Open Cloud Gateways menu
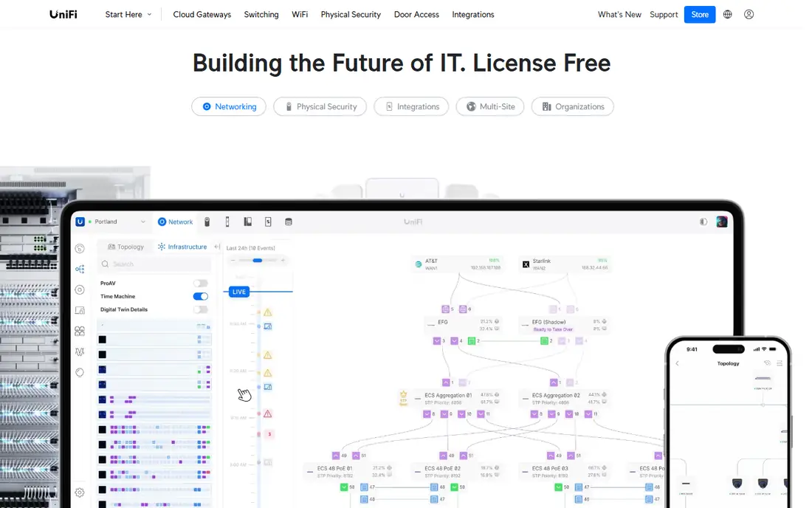Viewport: 812px width, 508px height. (202, 15)
